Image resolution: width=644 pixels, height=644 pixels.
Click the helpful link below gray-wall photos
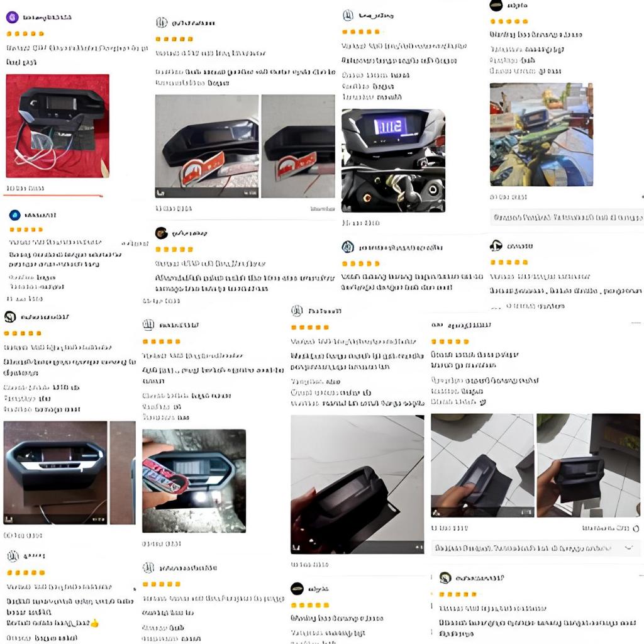coord(323,209)
